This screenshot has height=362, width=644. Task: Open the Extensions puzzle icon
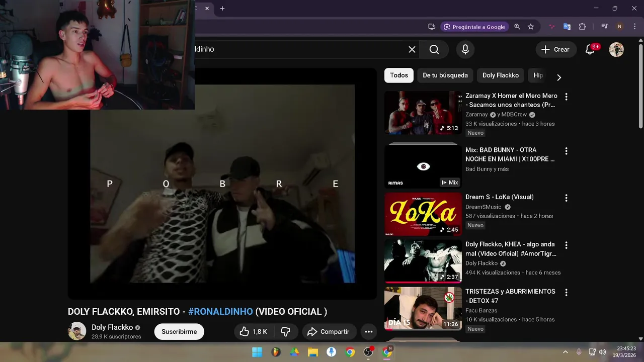click(x=583, y=27)
